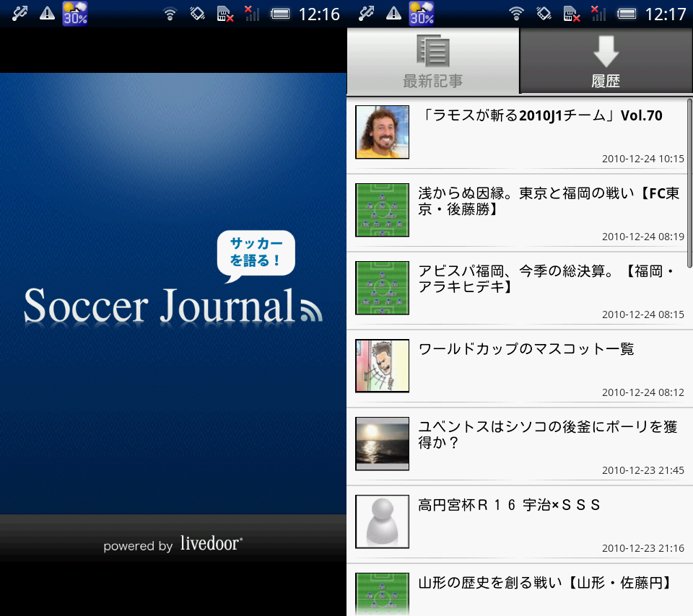Tap the screen rotation icon on the 12:16 screen

197,14
